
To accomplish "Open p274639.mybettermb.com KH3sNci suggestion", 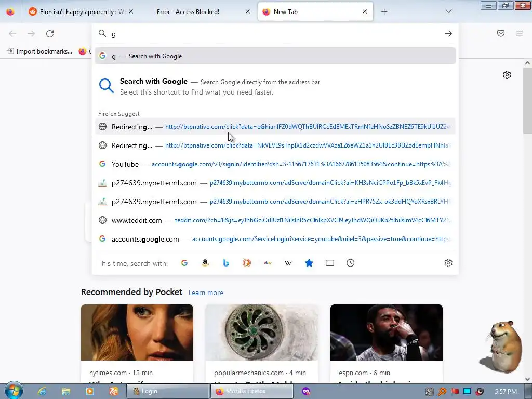I will click(275, 183).
